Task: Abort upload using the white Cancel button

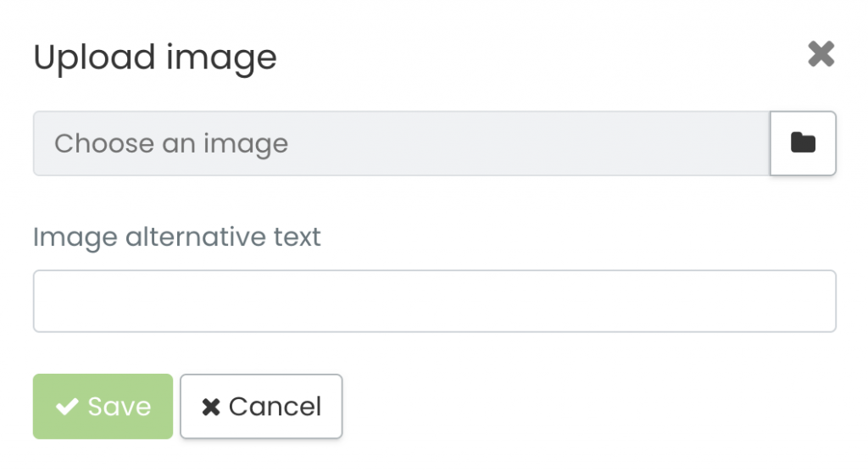Action: point(261,406)
